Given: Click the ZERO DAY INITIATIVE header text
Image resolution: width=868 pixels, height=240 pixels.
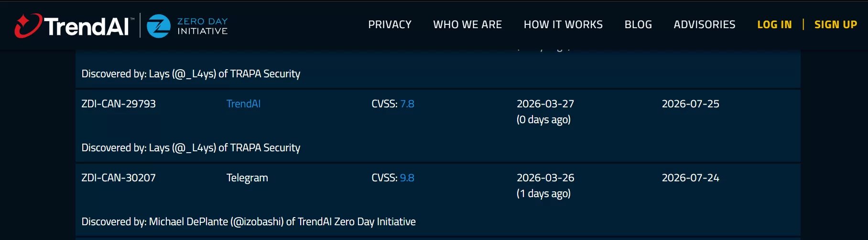Looking at the screenshot, I should point(202,26).
